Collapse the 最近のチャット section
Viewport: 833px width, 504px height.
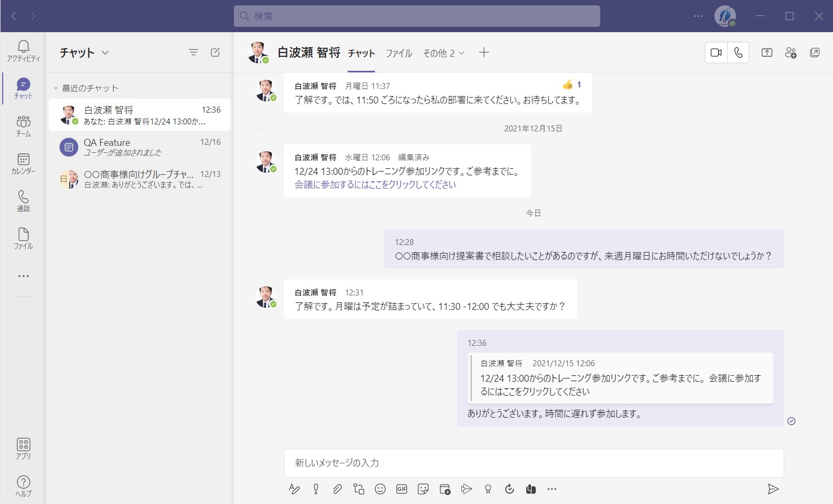click(55, 88)
